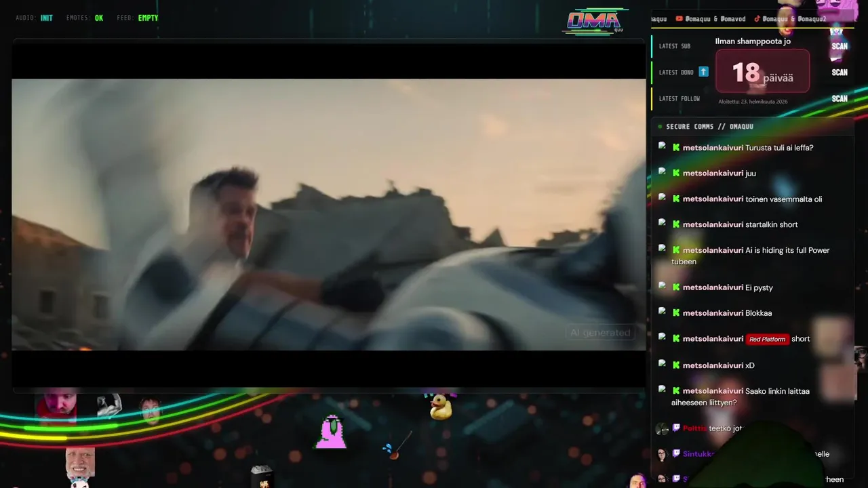Click the video of the man driving

[x=329, y=214]
